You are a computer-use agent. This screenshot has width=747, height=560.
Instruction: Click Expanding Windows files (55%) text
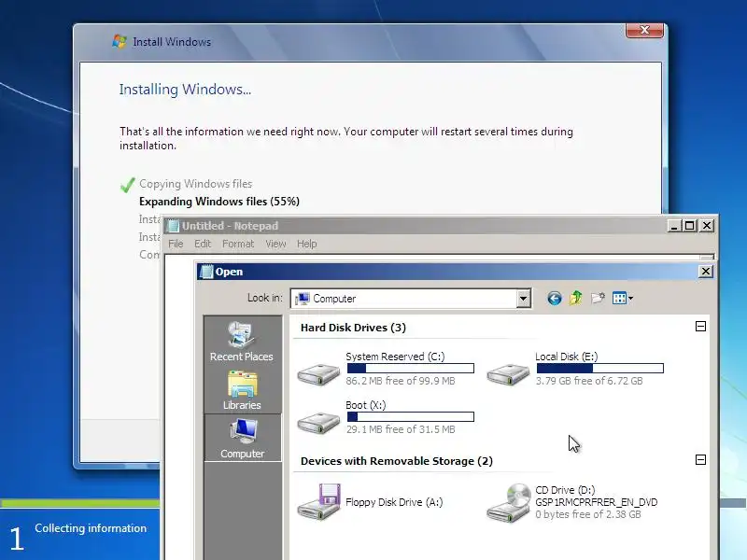pos(219,202)
